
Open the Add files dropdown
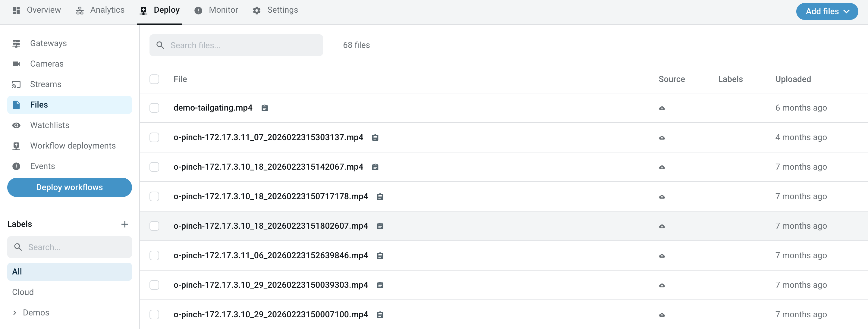pyautogui.click(x=827, y=11)
